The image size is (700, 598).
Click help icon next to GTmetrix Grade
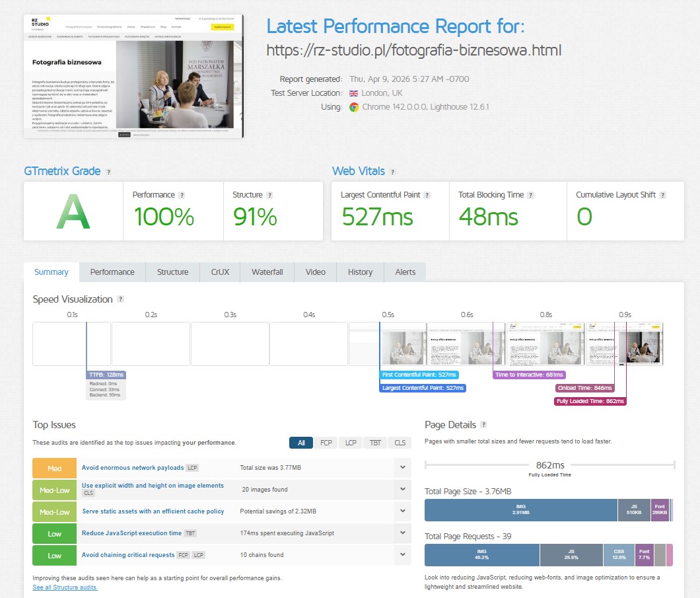pyautogui.click(x=109, y=172)
